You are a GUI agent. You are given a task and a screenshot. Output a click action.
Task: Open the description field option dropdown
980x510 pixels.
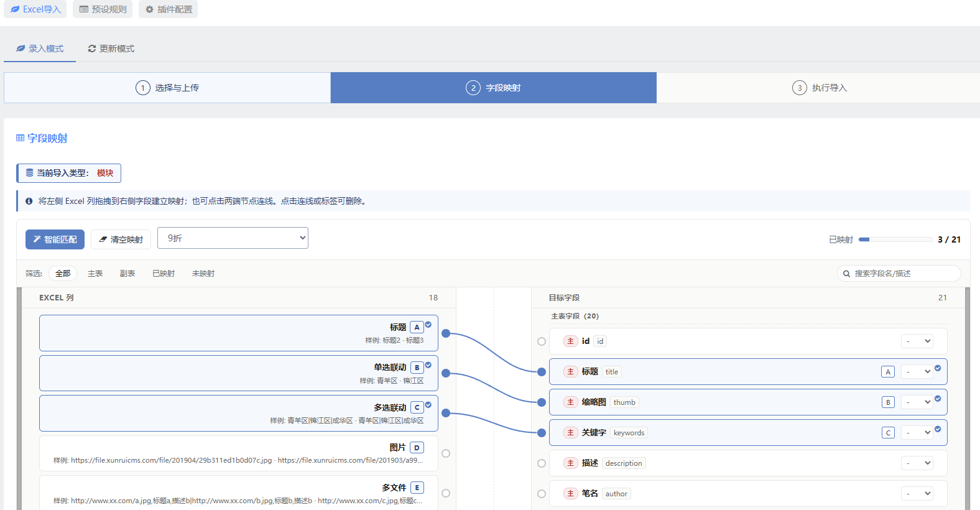(x=917, y=463)
